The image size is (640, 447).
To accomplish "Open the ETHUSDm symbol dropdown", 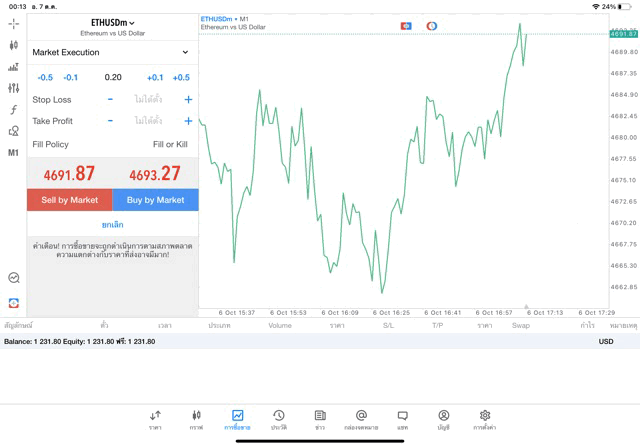I will tap(112, 22).
